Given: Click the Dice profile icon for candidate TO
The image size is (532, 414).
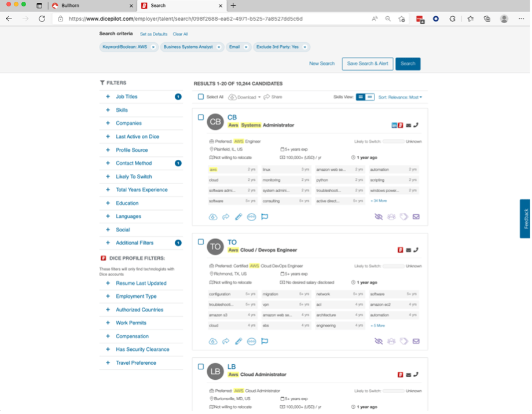Looking at the screenshot, I should tap(400, 250).
